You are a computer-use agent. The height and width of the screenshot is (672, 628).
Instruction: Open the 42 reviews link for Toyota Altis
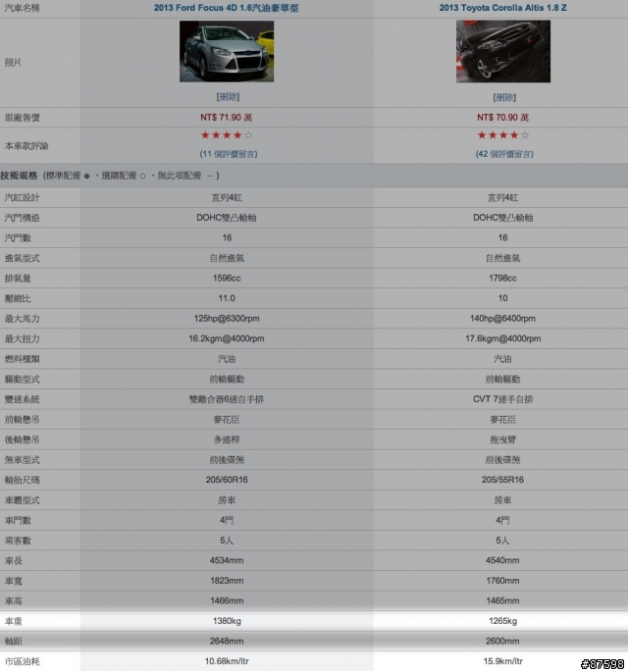pyautogui.click(x=504, y=154)
